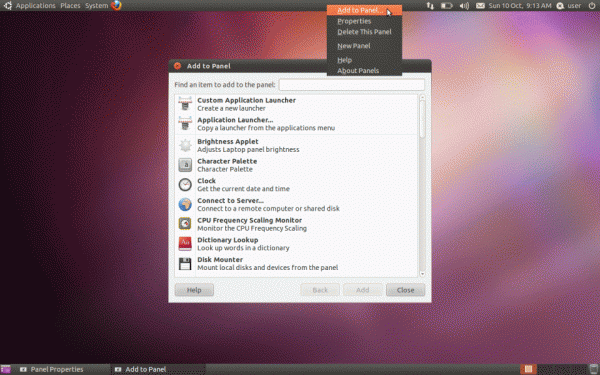
Task: Click the Connect to Server globe icon
Action: [185, 204]
